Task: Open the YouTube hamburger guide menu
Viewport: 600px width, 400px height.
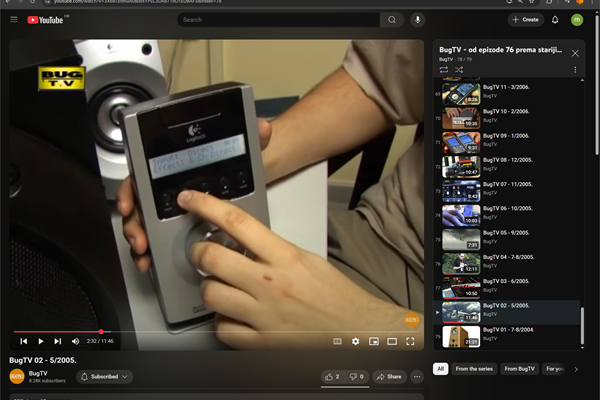Action: (x=13, y=19)
